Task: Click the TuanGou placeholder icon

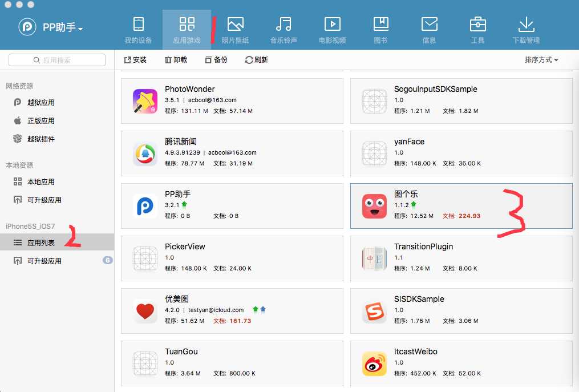Action: pos(145,363)
